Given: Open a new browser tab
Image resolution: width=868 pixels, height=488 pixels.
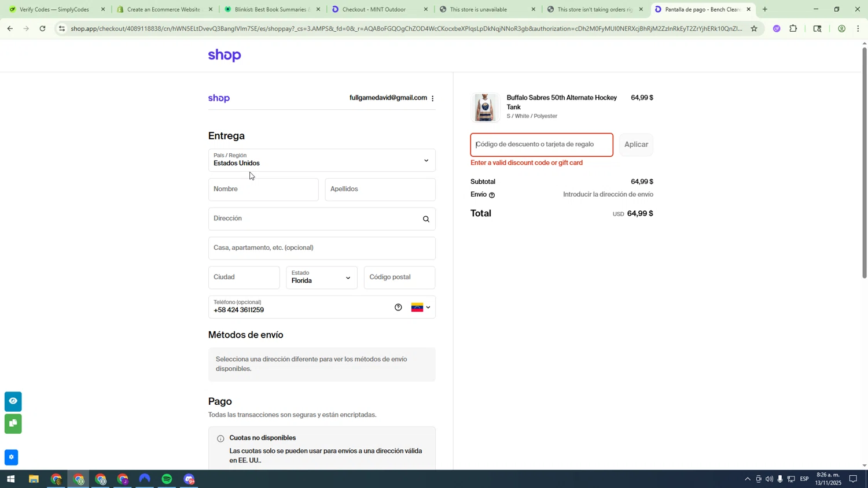Looking at the screenshot, I should coord(764,9).
